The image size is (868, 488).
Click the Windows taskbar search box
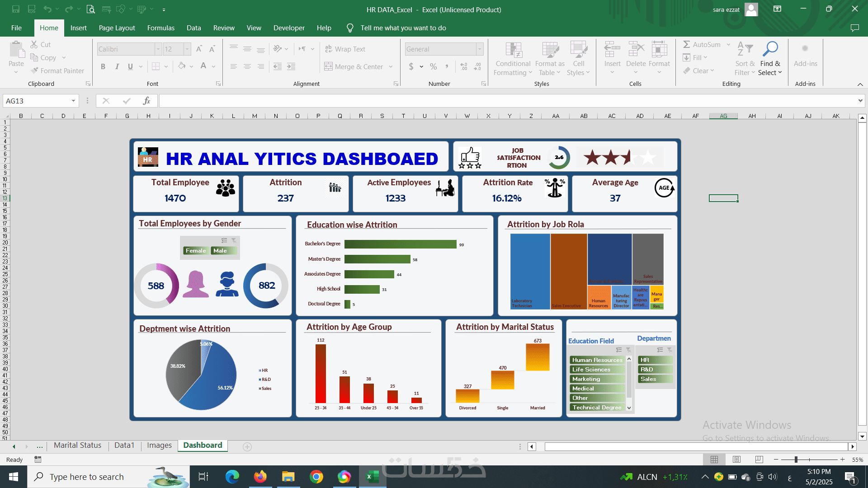point(87,477)
